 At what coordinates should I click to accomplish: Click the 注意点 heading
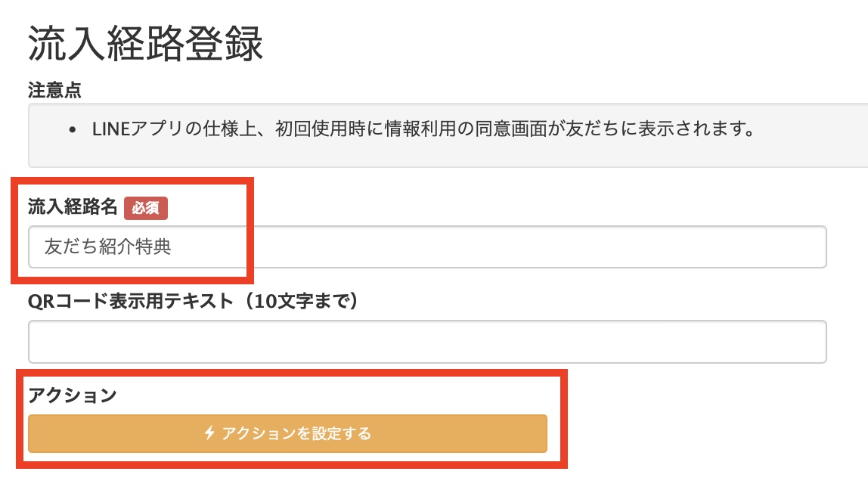(54, 91)
